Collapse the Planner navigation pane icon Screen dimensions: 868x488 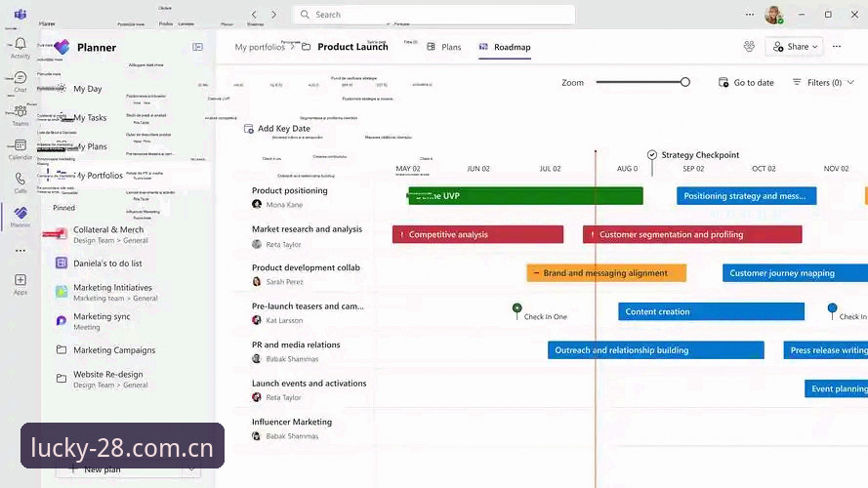coord(197,47)
